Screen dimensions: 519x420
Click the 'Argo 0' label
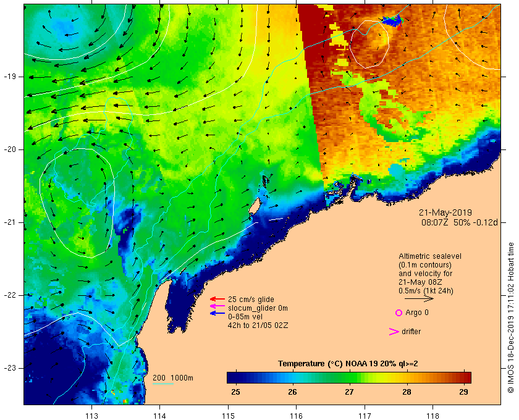(416, 313)
